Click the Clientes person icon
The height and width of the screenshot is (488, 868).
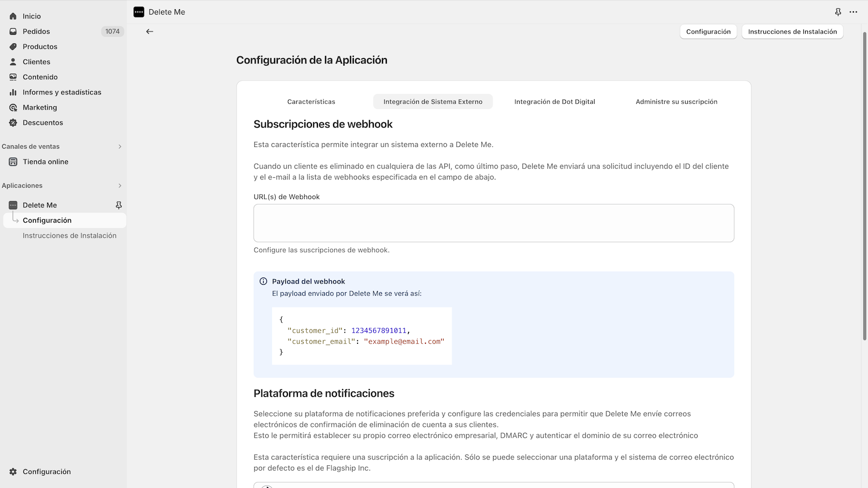(13, 62)
